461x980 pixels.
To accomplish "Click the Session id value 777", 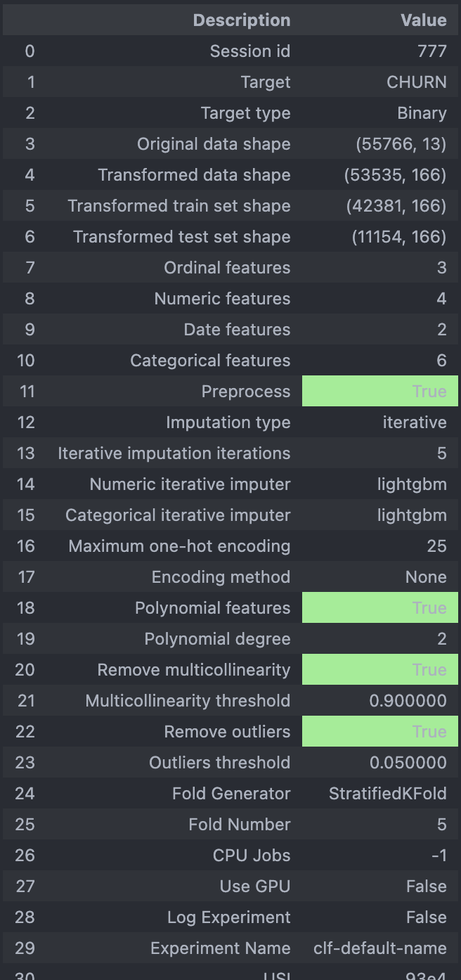I will (431, 51).
